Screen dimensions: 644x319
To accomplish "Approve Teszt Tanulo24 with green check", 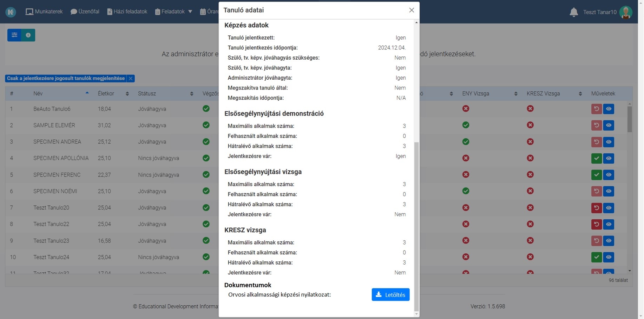I will (597, 257).
